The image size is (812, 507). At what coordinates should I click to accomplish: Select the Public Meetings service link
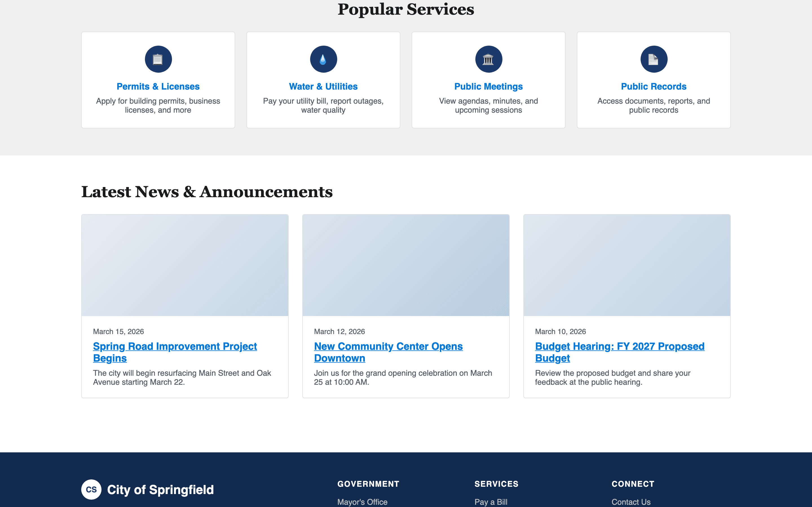(x=489, y=86)
